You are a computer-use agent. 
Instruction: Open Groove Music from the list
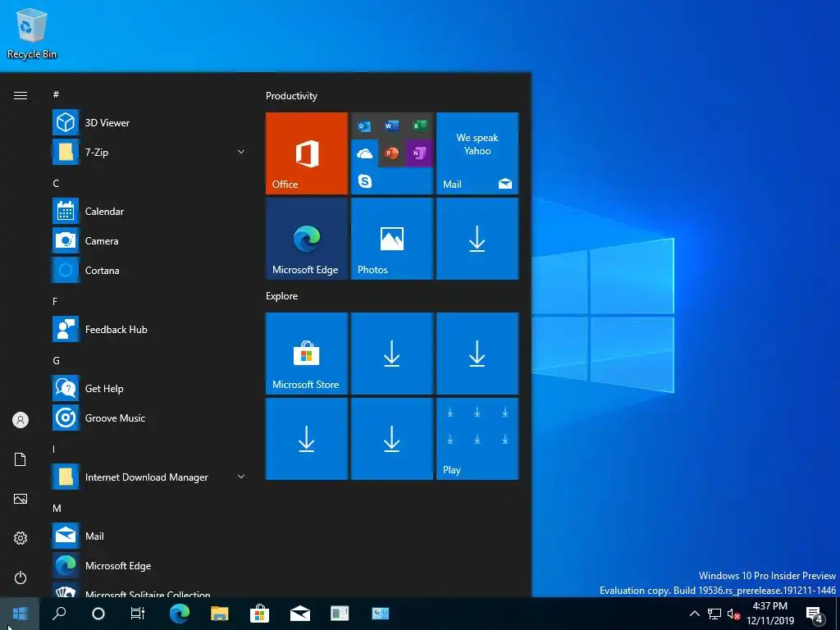coord(150,418)
